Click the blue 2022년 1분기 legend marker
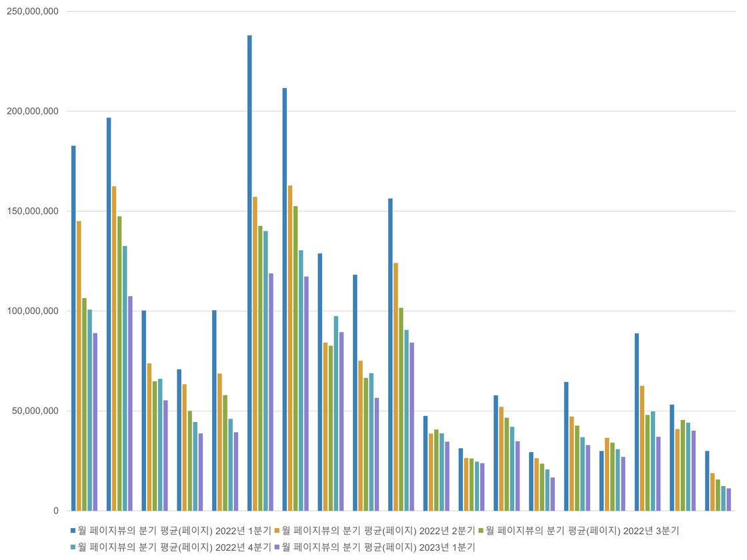 tap(73, 531)
